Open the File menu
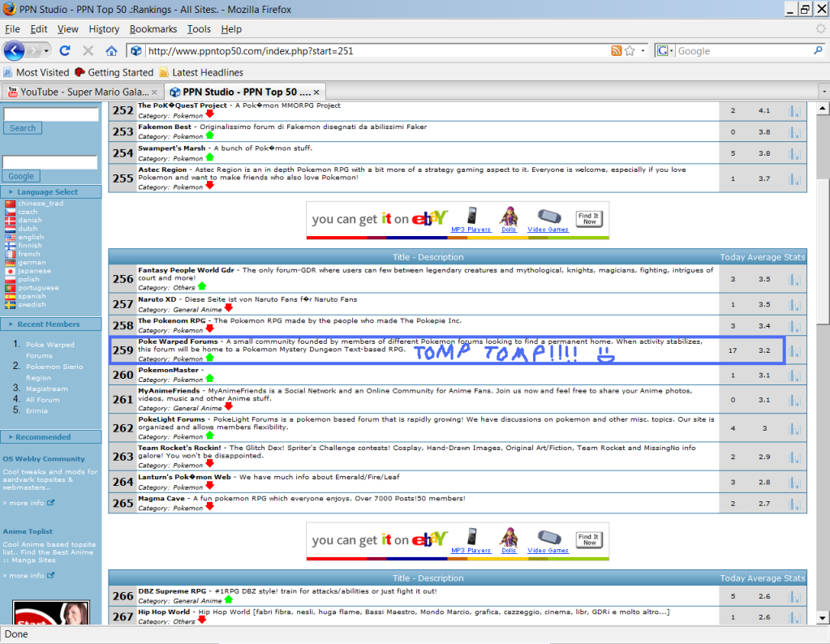 (12, 29)
